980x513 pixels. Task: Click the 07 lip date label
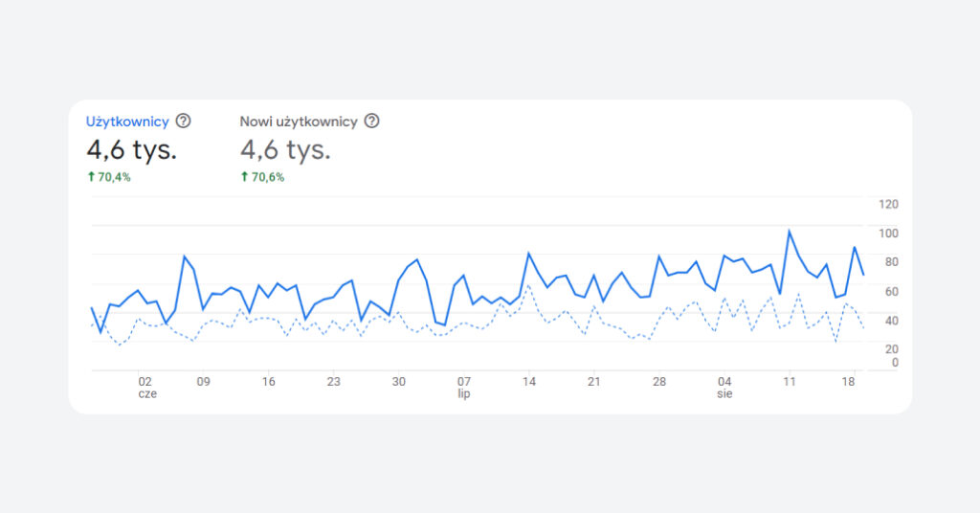click(x=464, y=387)
